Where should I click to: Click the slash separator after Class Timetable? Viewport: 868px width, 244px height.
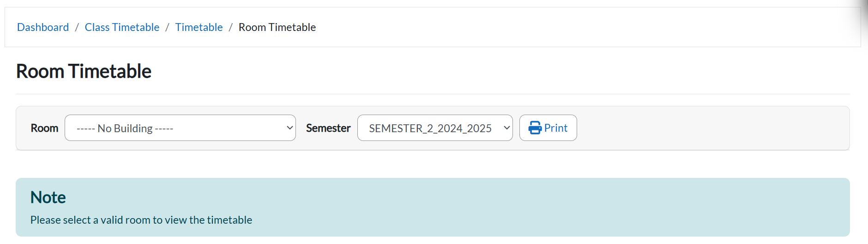click(x=167, y=27)
